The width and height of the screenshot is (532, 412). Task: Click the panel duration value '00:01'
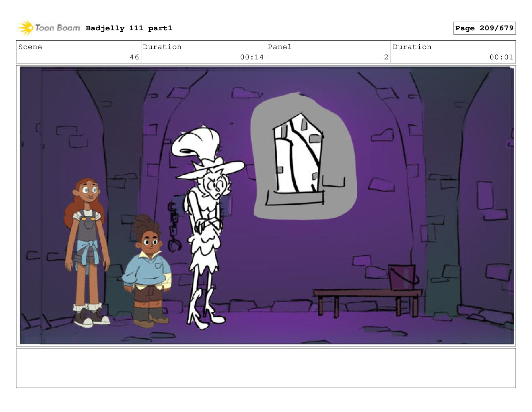click(501, 57)
